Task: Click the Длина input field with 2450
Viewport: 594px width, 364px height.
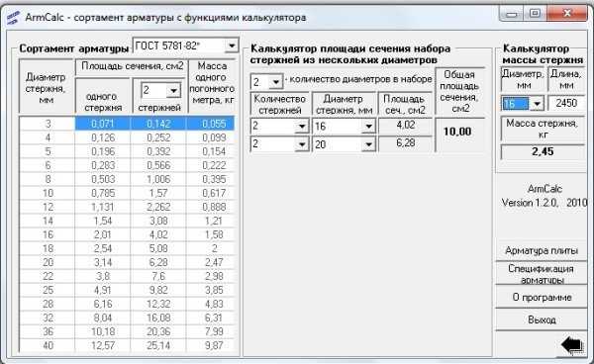Action: tap(566, 103)
